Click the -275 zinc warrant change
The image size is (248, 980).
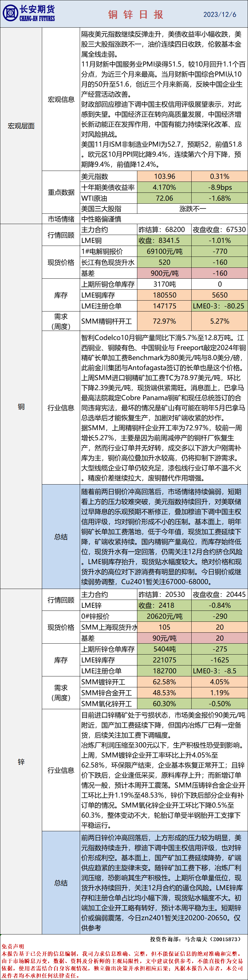point(220,649)
